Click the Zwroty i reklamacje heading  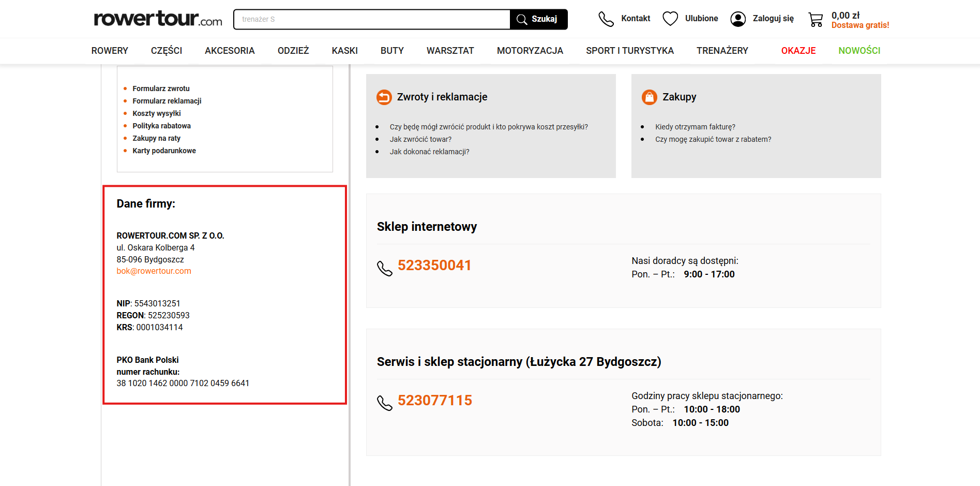(442, 97)
